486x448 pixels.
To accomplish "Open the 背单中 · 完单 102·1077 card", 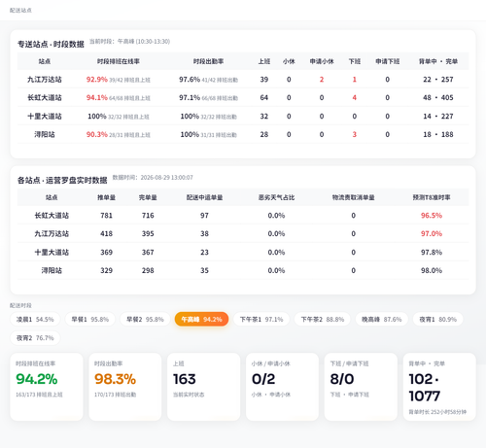I will (x=439, y=387).
